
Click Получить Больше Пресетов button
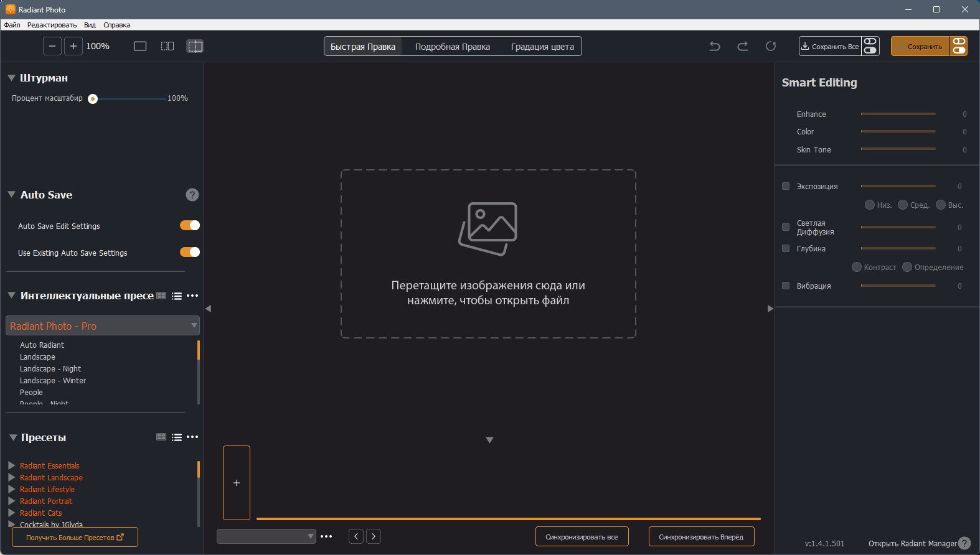pos(75,537)
